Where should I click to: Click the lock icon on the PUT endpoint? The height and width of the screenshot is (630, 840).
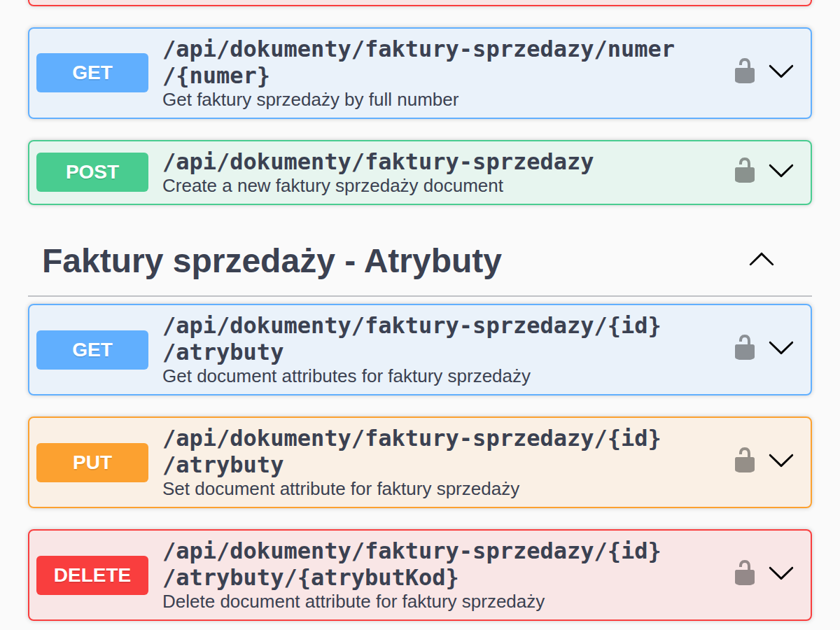pyautogui.click(x=744, y=460)
